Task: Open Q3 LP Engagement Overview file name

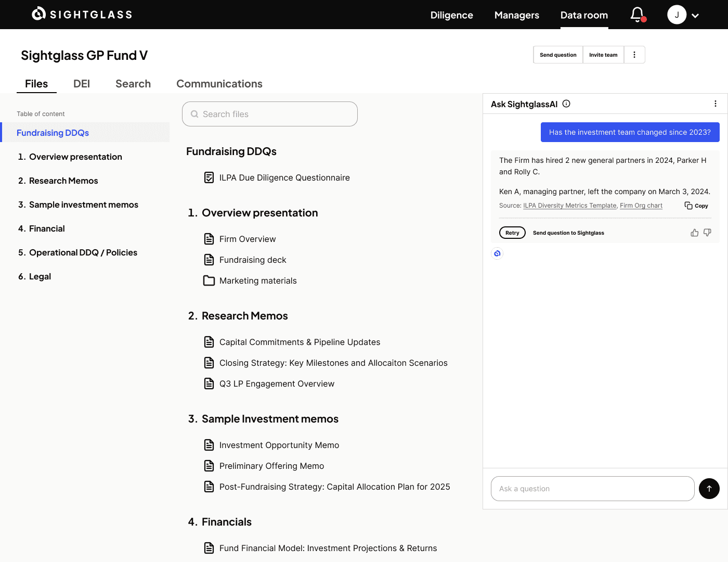Action: tap(277, 384)
